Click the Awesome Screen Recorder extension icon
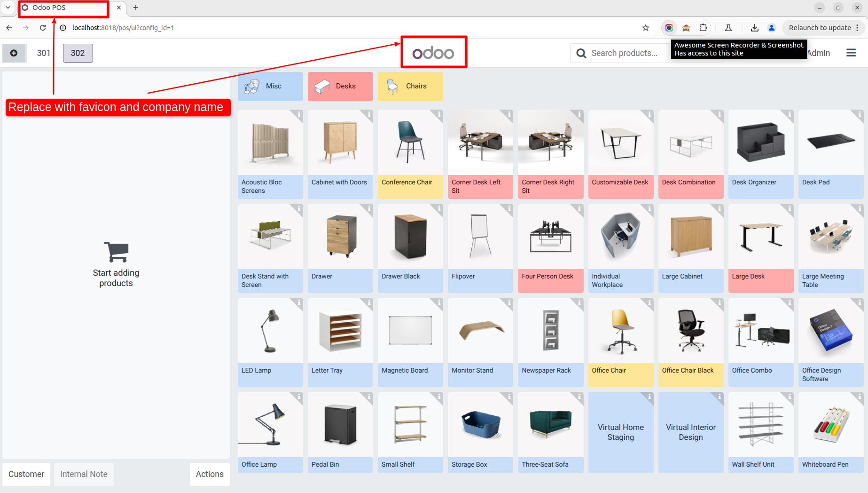Image resolution: width=868 pixels, height=493 pixels. click(x=669, y=28)
